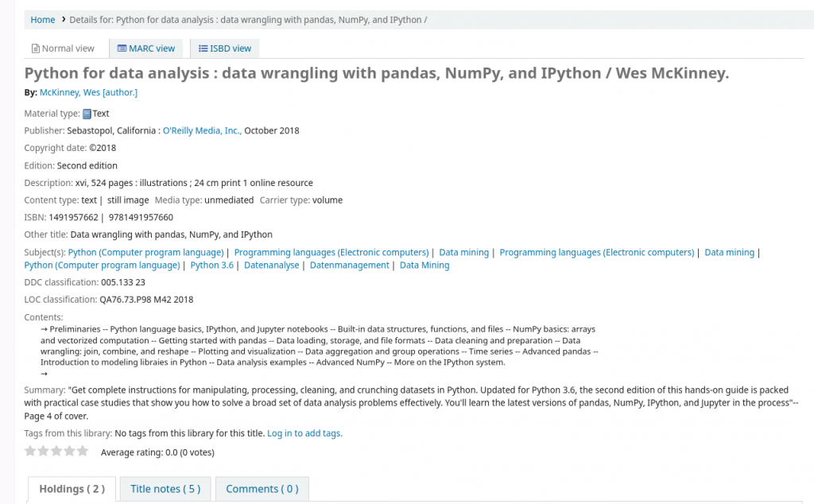
Task: Give the title a five star rating
Action: [x=83, y=451]
